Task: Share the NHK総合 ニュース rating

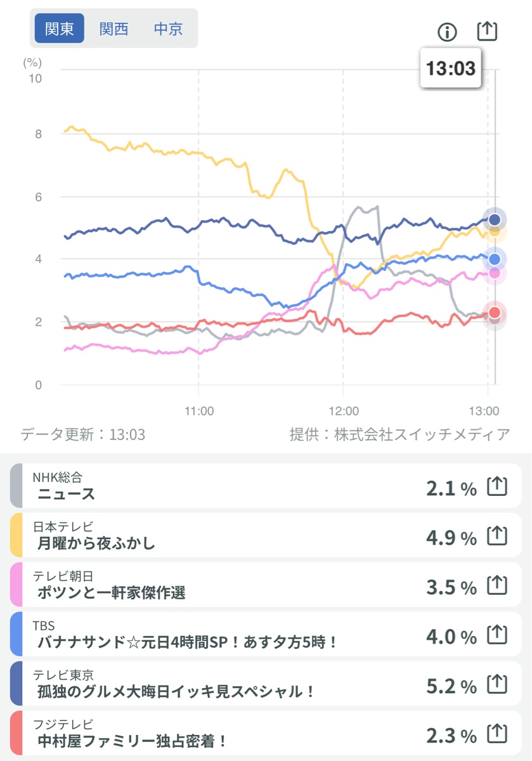Action: tap(497, 487)
